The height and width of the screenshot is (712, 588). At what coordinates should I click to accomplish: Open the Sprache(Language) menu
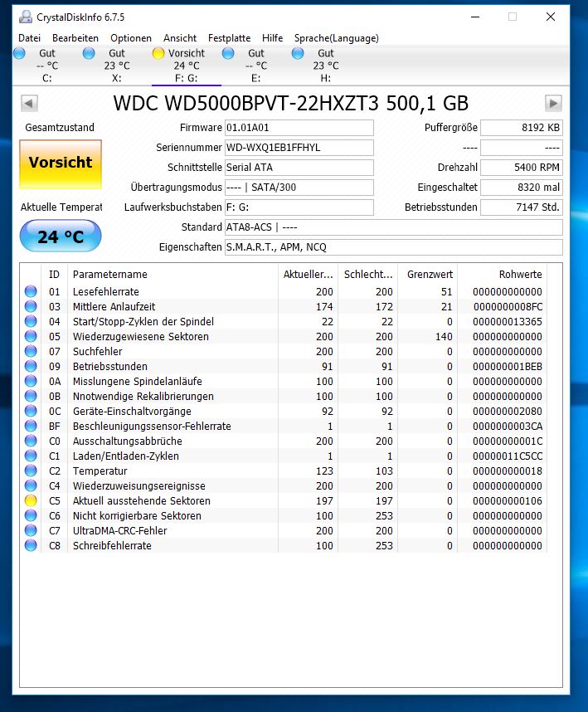click(x=336, y=38)
